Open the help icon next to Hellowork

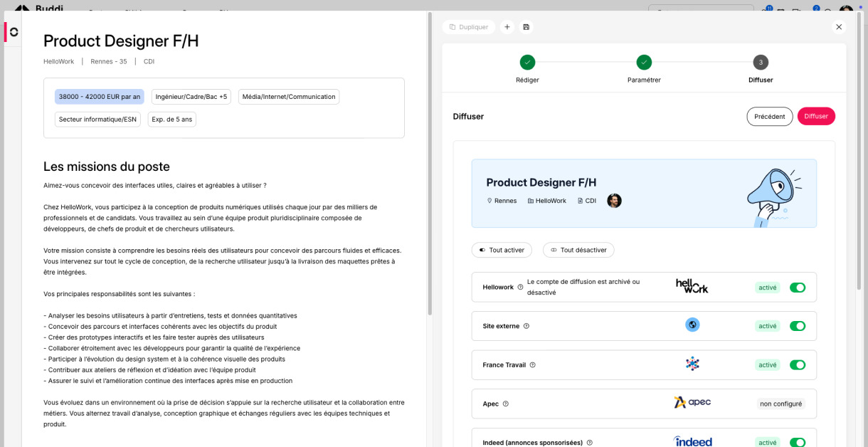(520, 288)
